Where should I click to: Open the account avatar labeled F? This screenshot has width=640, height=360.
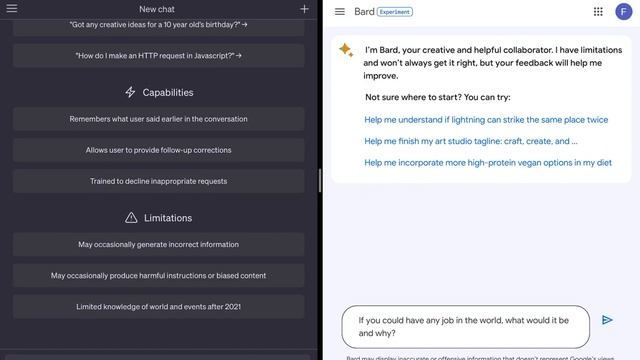[x=624, y=12]
